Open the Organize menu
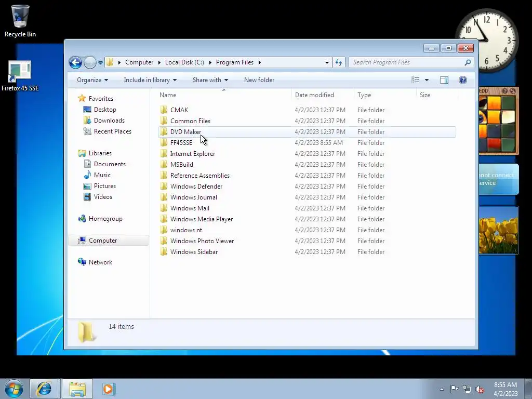532x399 pixels. coord(92,80)
